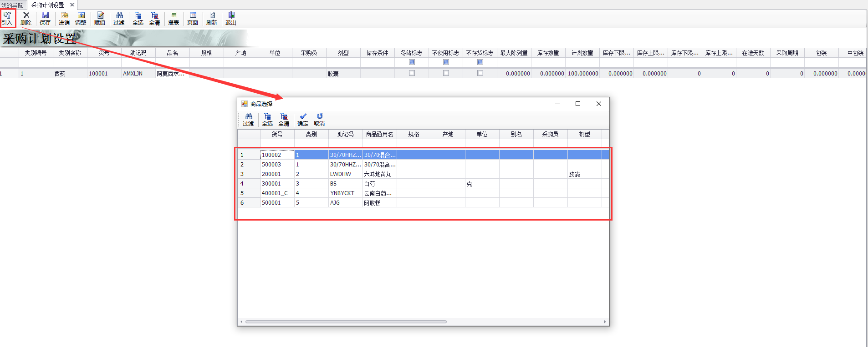Click the 退出 exit toolbar icon
The image size is (868, 347).
pyautogui.click(x=231, y=19)
